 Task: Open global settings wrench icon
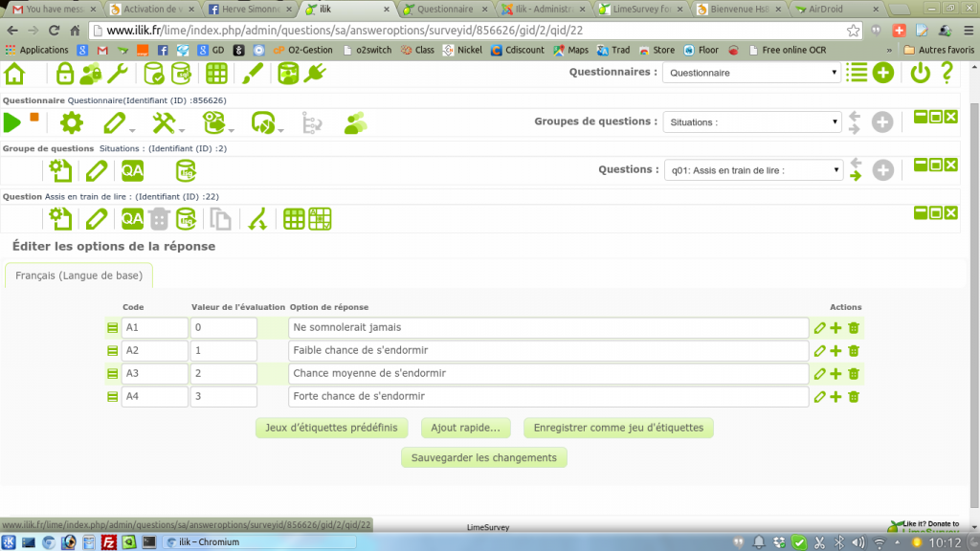(118, 74)
